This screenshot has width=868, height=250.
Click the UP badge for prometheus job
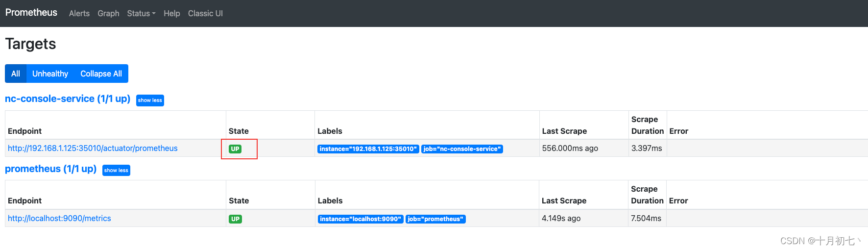236,219
